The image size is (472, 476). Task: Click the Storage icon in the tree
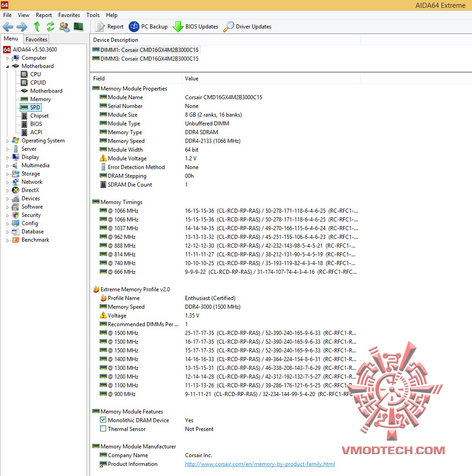[x=16, y=174]
